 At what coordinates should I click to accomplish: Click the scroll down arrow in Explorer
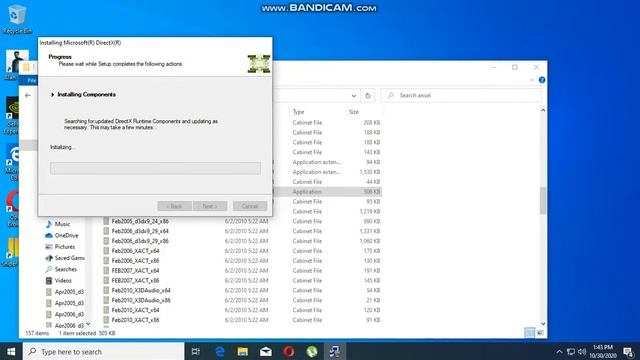pos(543,323)
